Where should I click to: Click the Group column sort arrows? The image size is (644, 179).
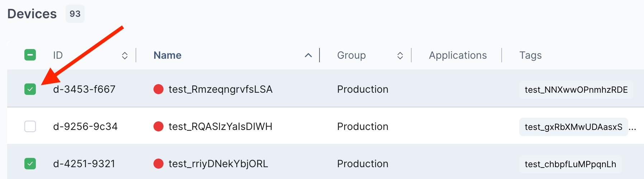point(400,55)
